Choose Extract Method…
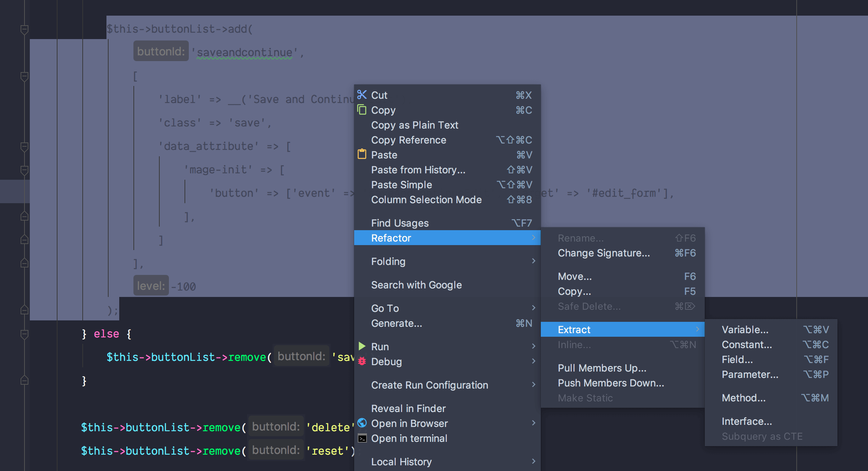 [771, 398]
